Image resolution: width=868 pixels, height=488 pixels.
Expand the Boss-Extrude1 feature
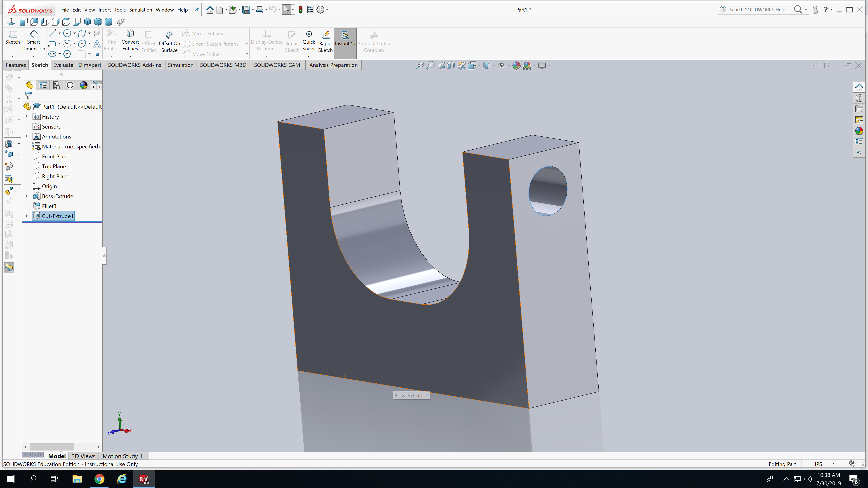pos(27,196)
